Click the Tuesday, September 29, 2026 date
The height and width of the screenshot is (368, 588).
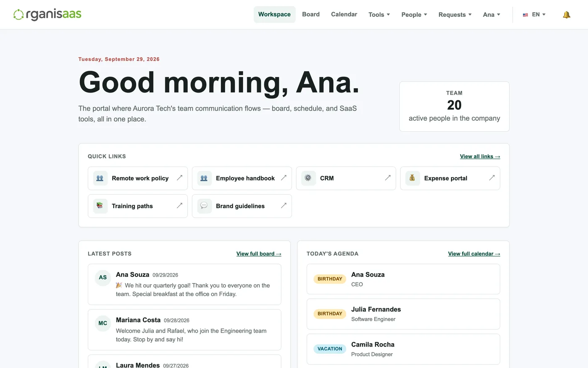coord(119,59)
